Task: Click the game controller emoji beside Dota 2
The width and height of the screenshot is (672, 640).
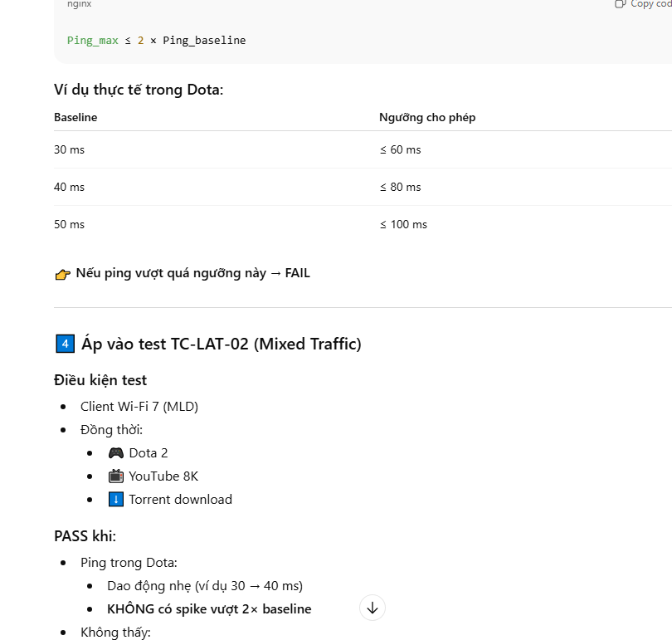Action: point(115,452)
